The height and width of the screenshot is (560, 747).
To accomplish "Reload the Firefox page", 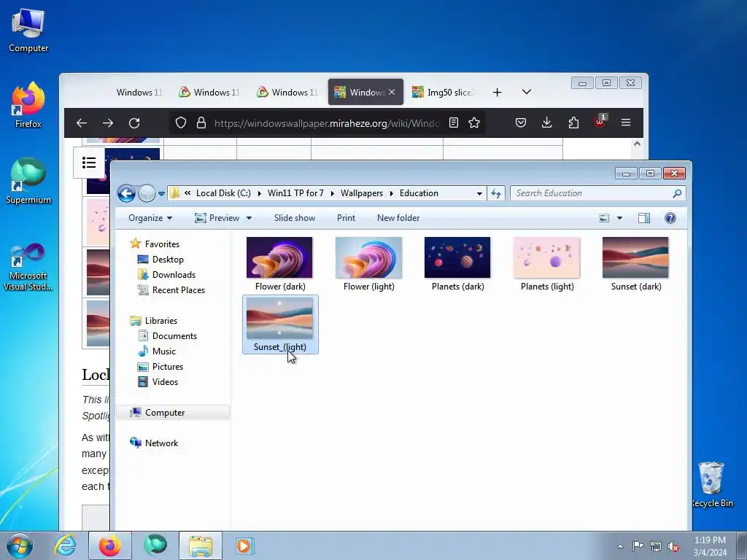I will pos(134,122).
